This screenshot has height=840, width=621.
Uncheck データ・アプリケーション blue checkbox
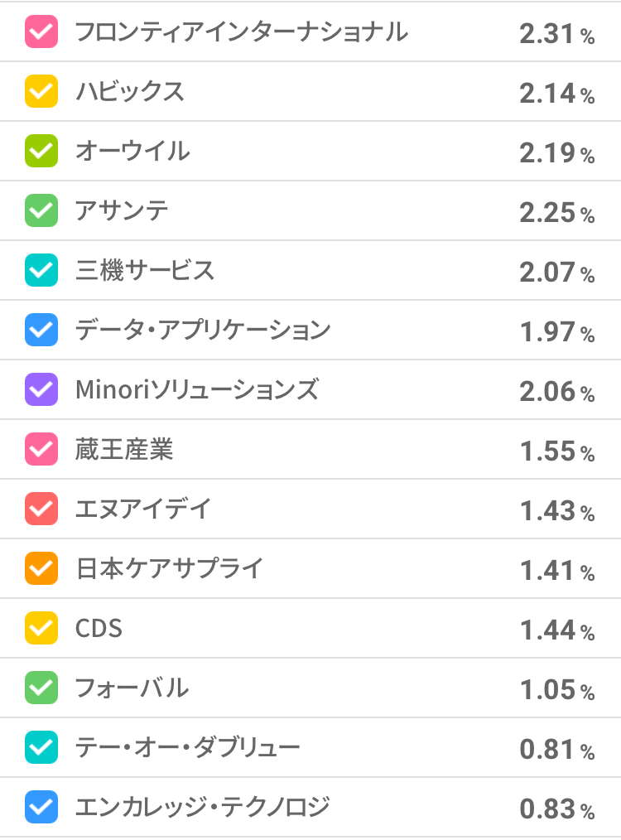pos(41,331)
